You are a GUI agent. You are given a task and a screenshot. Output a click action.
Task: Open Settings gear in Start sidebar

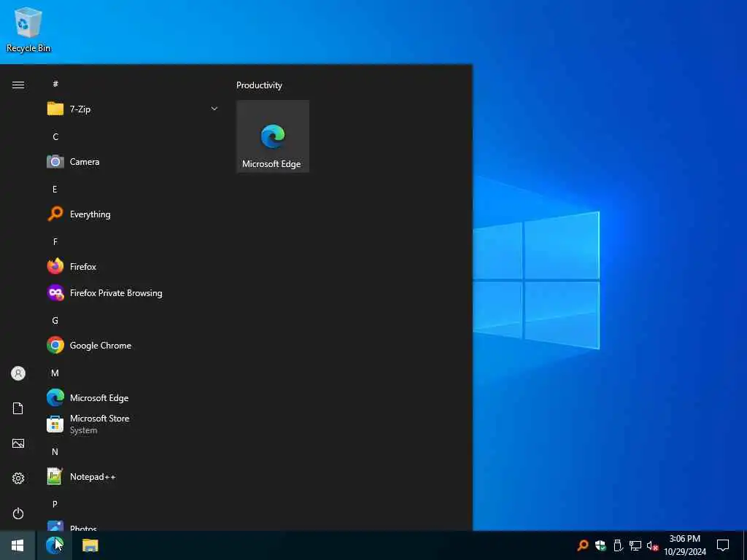point(18,478)
